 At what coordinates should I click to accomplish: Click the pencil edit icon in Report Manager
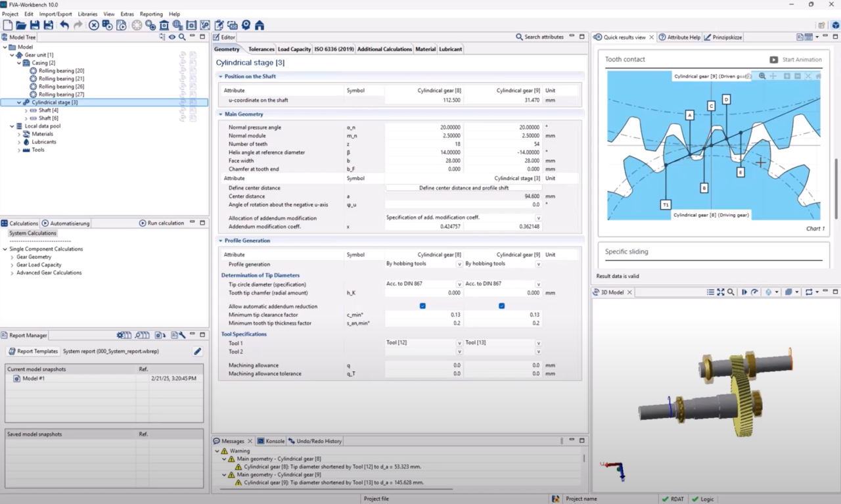pyautogui.click(x=198, y=352)
